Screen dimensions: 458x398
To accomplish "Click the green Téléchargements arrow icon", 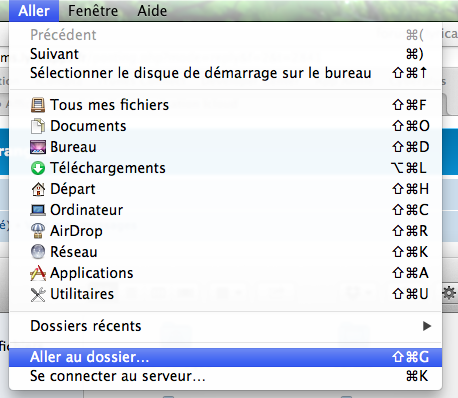I will (38, 168).
